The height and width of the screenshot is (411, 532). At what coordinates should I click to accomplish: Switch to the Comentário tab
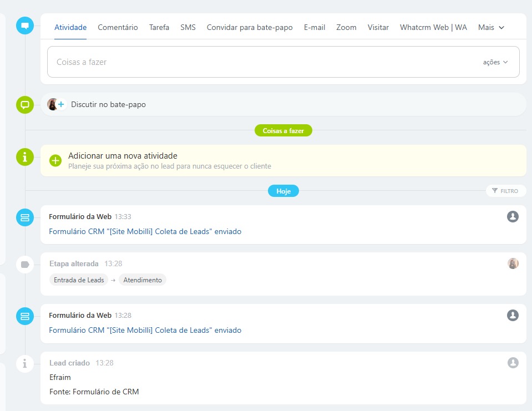coord(118,27)
